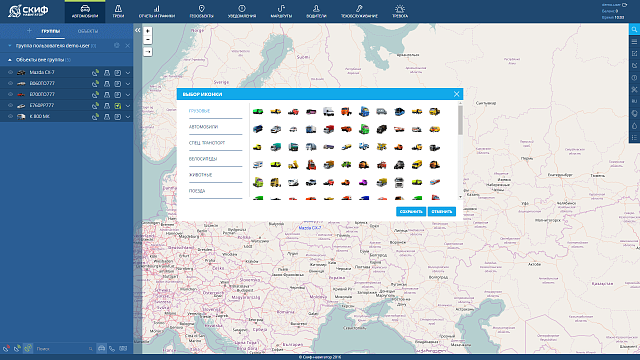Click the СКИФ Навигатор logo
Viewport: 640px width, 360px height.
point(29,11)
